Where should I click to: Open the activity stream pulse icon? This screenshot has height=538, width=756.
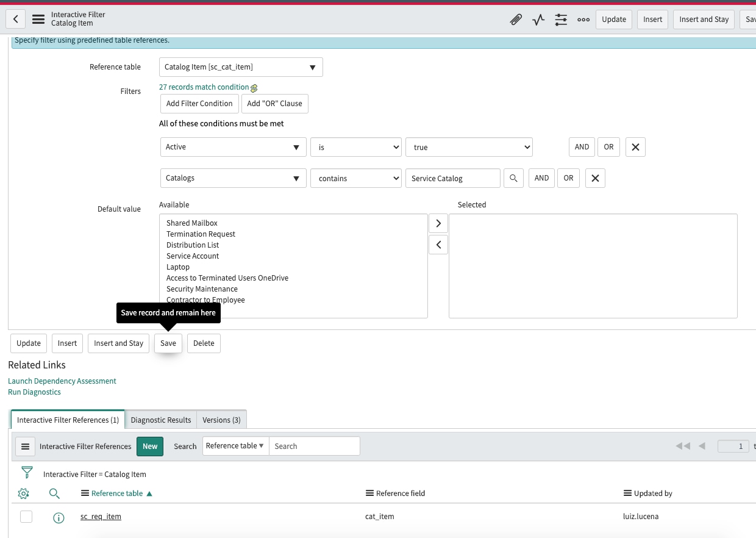click(538, 20)
